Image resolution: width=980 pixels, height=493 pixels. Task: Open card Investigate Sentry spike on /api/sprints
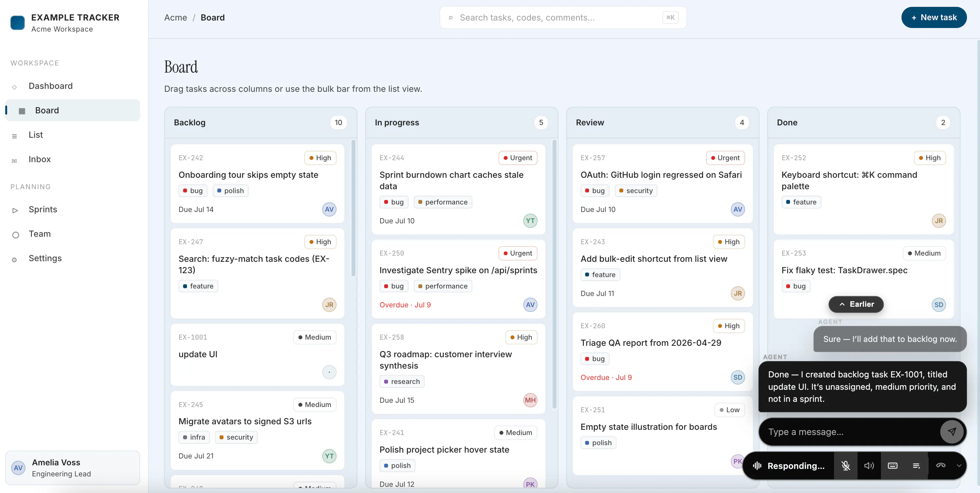click(458, 279)
